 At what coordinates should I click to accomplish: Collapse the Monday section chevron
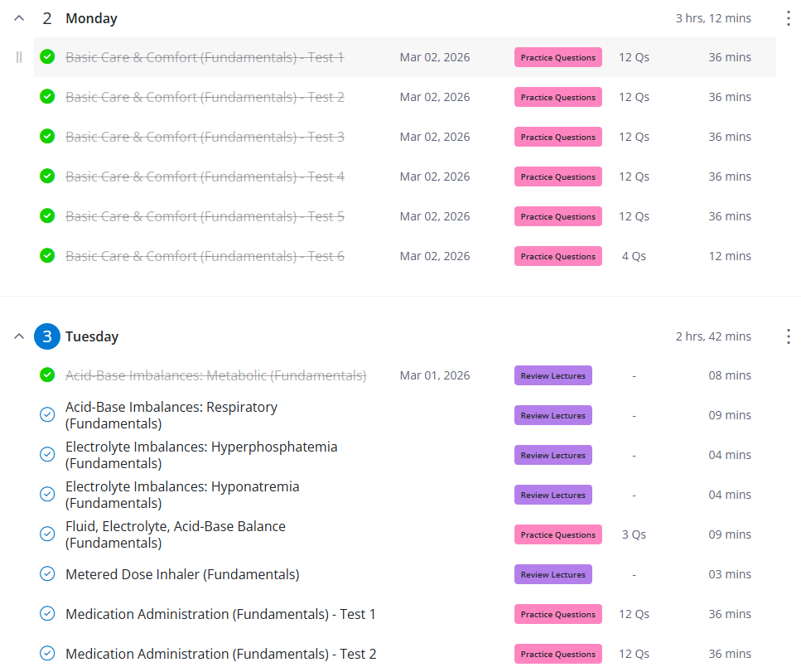pyautogui.click(x=19, y=18)
